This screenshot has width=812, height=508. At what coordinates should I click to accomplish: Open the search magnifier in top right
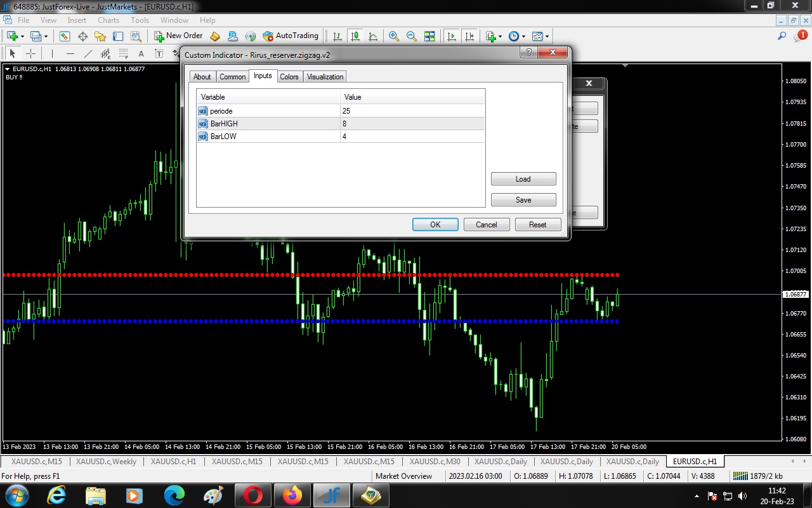(x=782, y=36)
